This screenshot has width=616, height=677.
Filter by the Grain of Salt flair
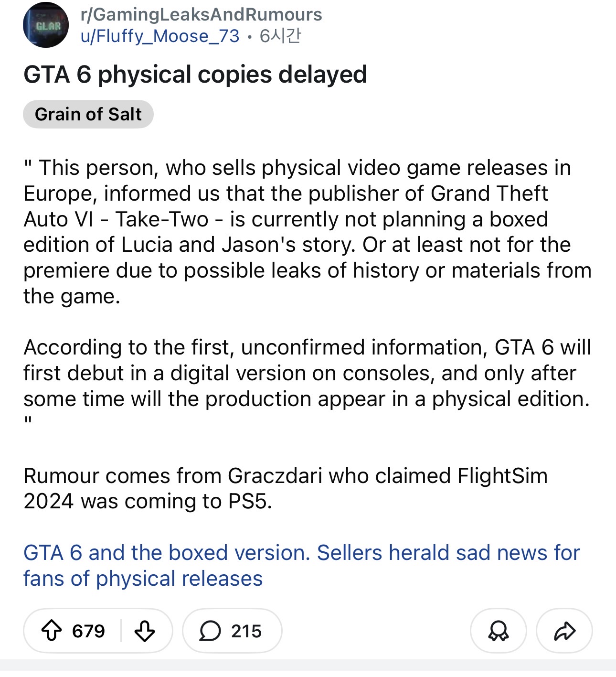[x=88, y=115]
